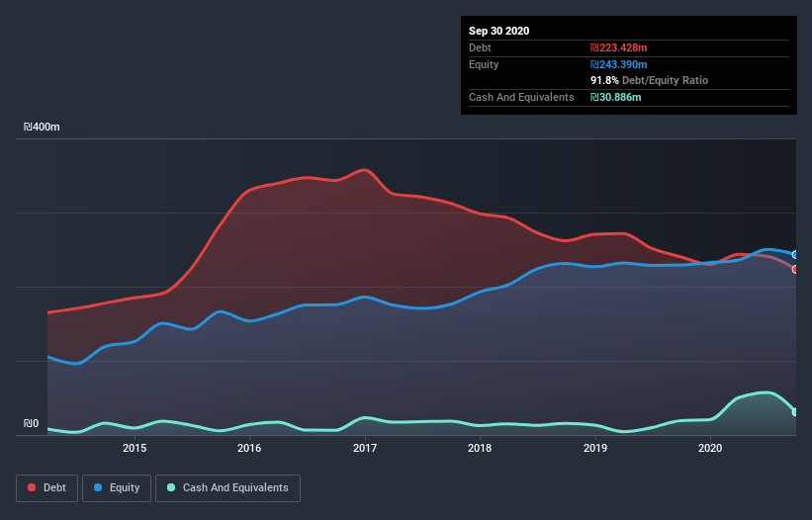Screen dimensions: 812x520
Task: Click the Sep 30 2020 tooltip date
Action: [499, 31]
